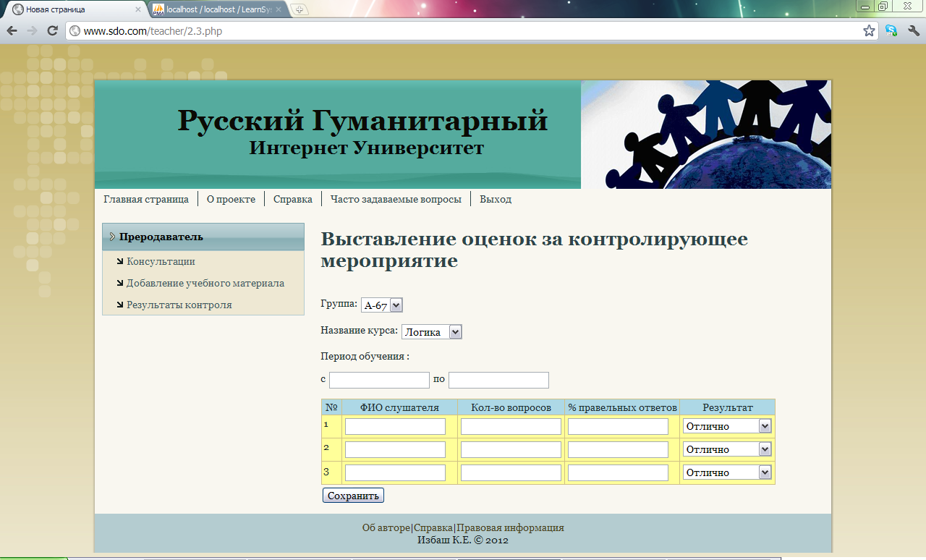Click the Русский Гуманитарный site title
The width and height of the screenshot is (926, 560).
(362, 120)
